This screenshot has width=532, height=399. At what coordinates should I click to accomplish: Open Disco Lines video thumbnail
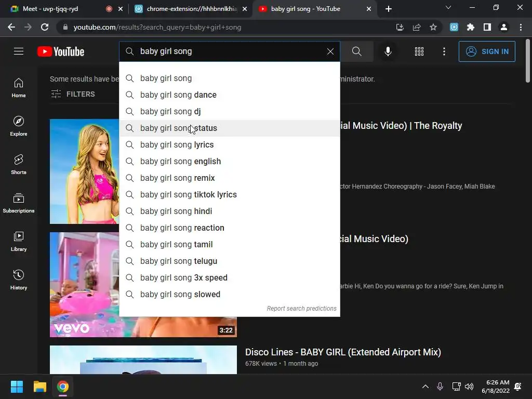pyautogui.click(x=143, y=360)
